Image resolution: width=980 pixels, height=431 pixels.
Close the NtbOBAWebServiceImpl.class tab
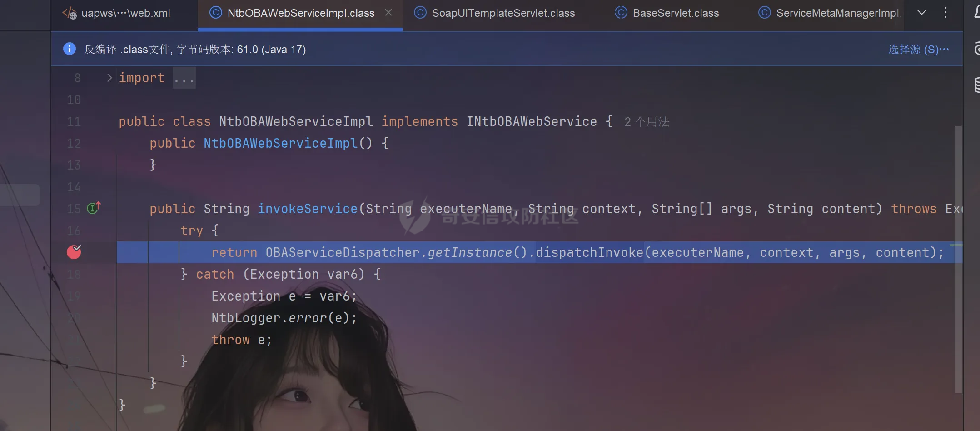coord(388,13)
